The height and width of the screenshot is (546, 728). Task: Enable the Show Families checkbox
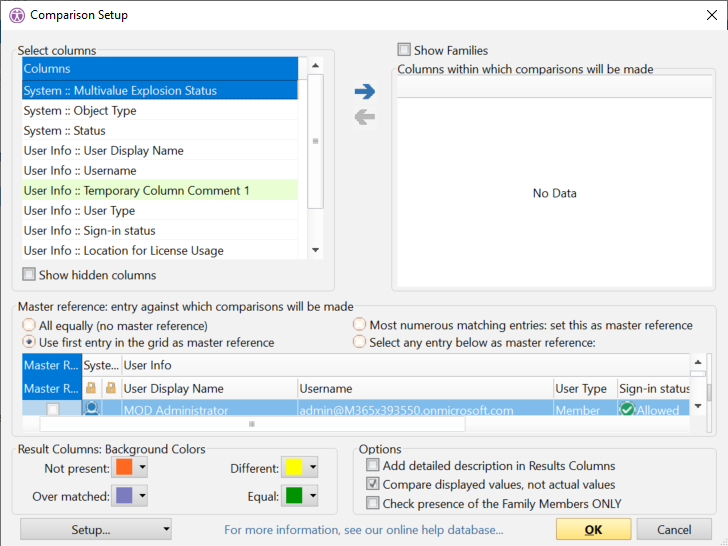click(404, 50)
